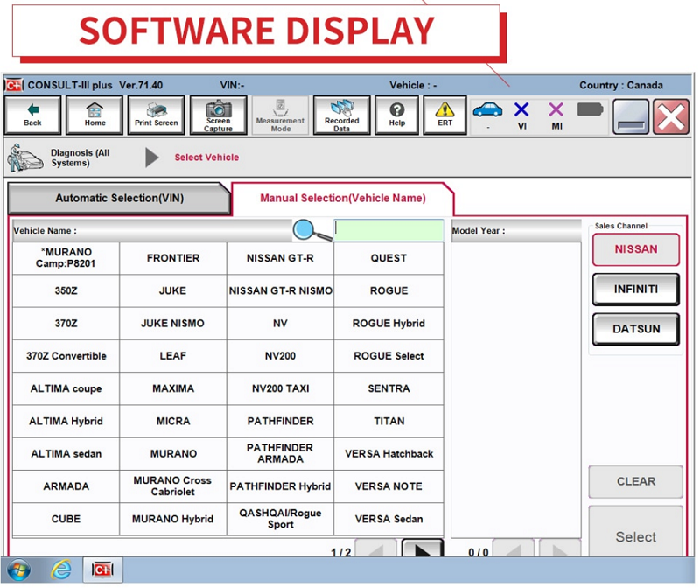Choose ROGUE vehicle
700x588 pixels.
[388, 290]
